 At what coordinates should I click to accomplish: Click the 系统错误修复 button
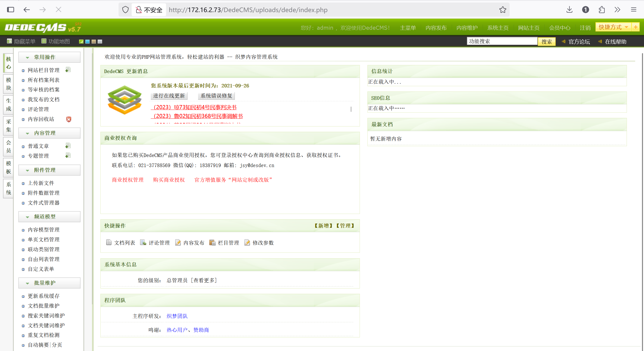216,96
